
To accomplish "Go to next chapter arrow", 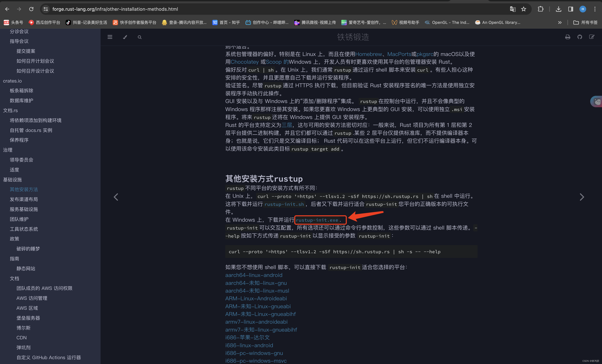I will tap(582, 197).
